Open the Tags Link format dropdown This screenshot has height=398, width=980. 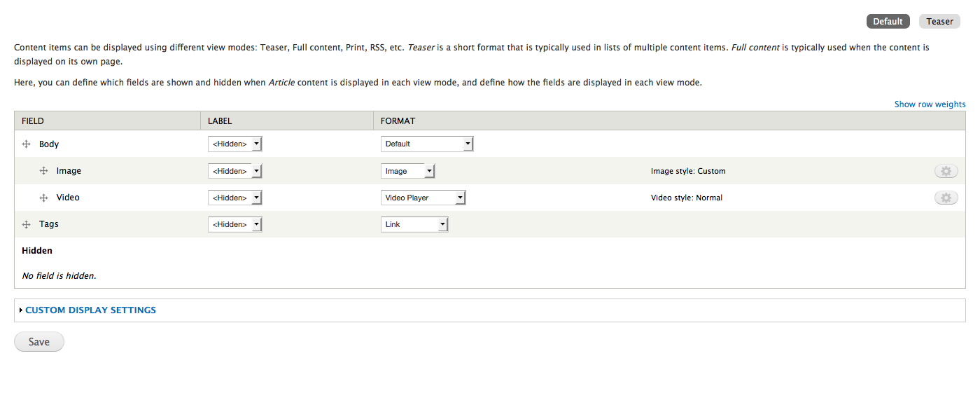[x=414, y=224]
